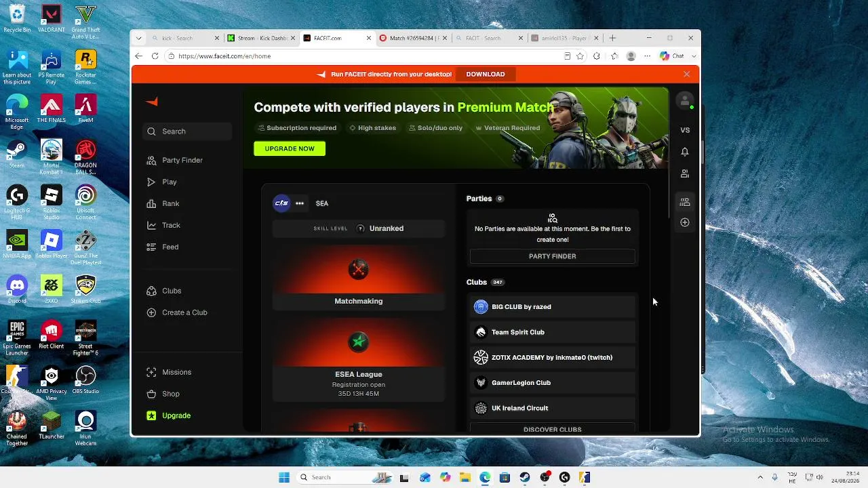This screenshot has width=868, height=488.
Task: Switch to the FACIT - Search tab
Action: 488,38
